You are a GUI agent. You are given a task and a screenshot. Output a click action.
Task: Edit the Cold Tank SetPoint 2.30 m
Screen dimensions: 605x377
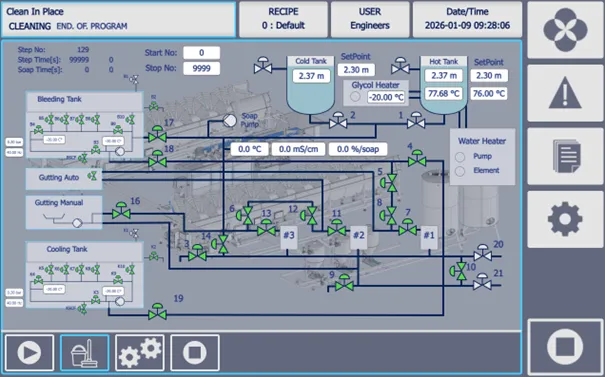[356, 70]
